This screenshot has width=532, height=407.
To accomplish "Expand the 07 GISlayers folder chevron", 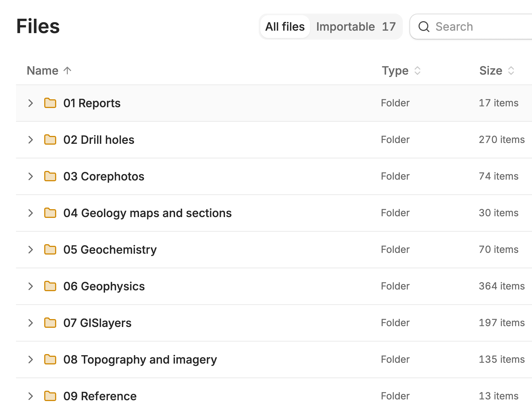I will click(x=31, y=323).
